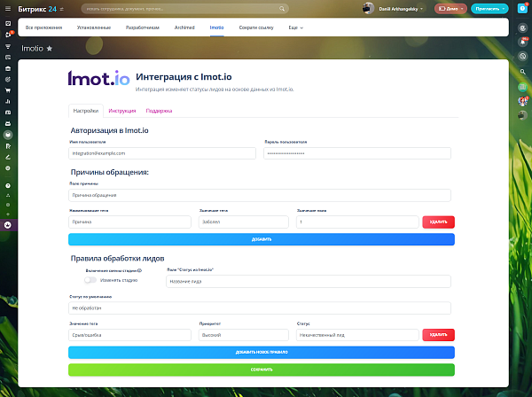Click the last user avatar in right panel
The image size is (532, 397).
point(523,115)
